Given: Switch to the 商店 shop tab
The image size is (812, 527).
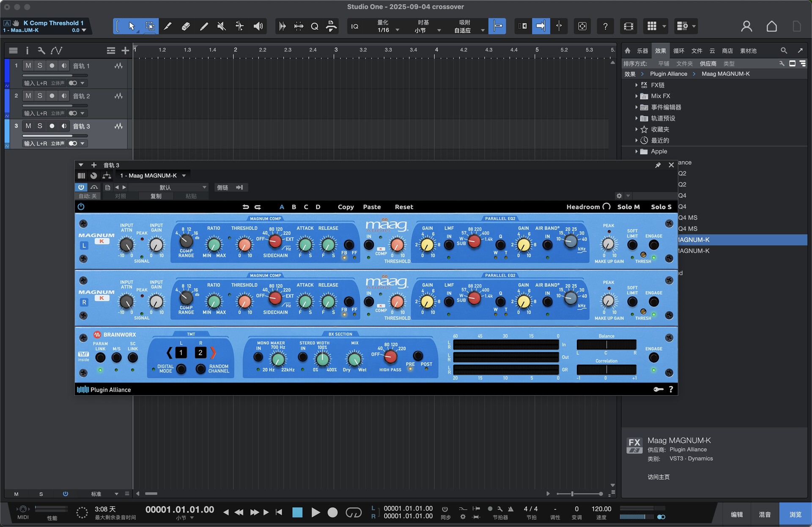Looking at the screenshot, I should 727,51.
